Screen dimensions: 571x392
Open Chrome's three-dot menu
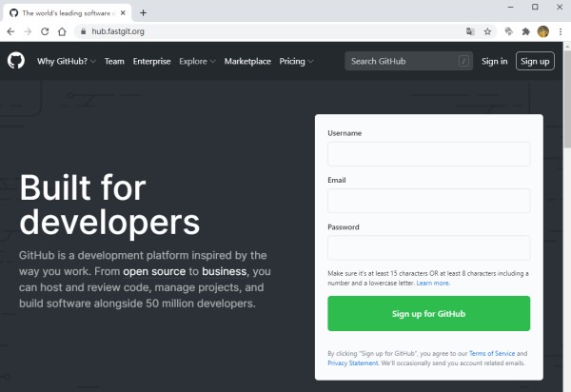tap(561, 31)
